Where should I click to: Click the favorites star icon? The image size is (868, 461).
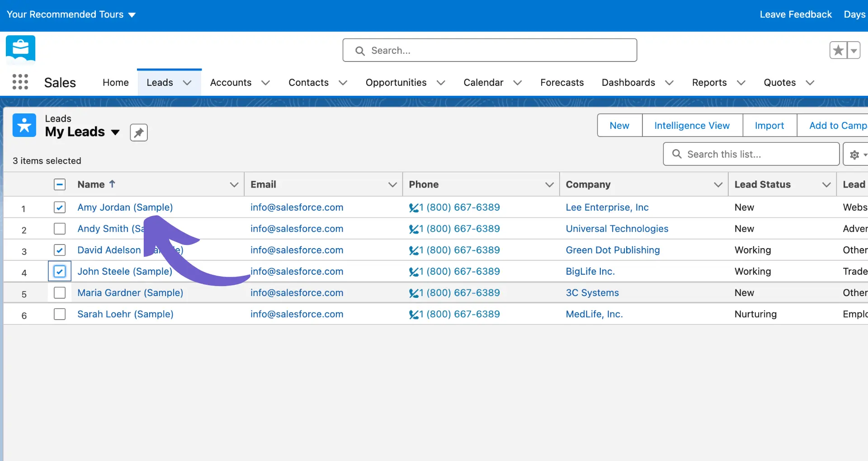coord(838,50)
